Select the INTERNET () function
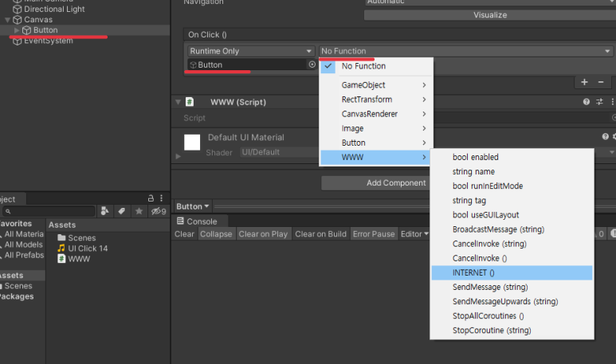 point(512,273)
